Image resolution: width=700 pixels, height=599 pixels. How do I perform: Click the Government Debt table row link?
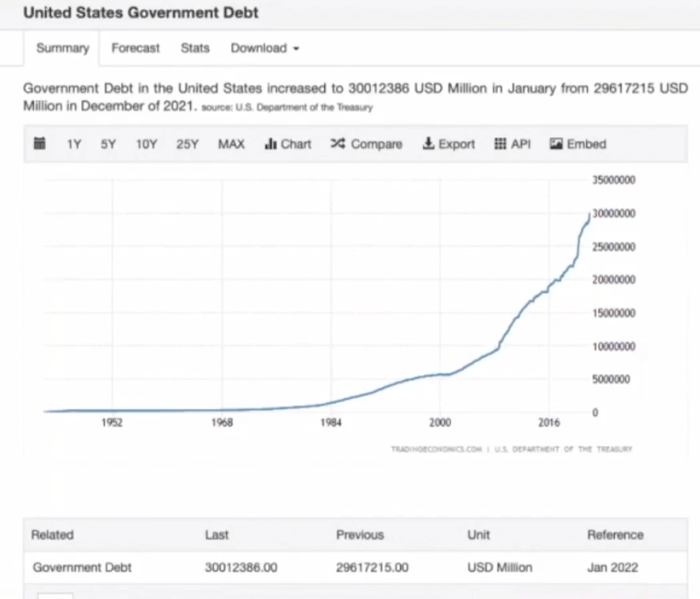point(82,567)
